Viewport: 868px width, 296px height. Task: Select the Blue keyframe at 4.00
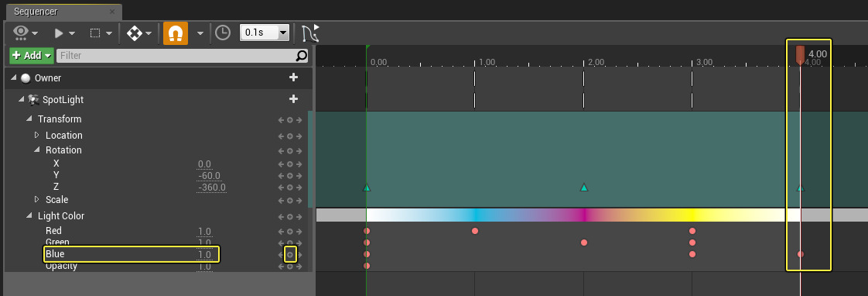pos(801,254)
